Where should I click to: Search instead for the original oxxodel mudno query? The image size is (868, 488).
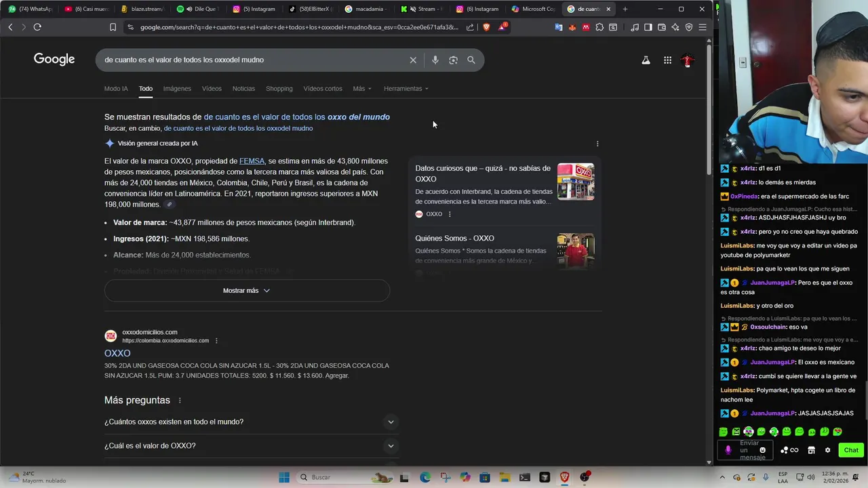click(238, 128)
